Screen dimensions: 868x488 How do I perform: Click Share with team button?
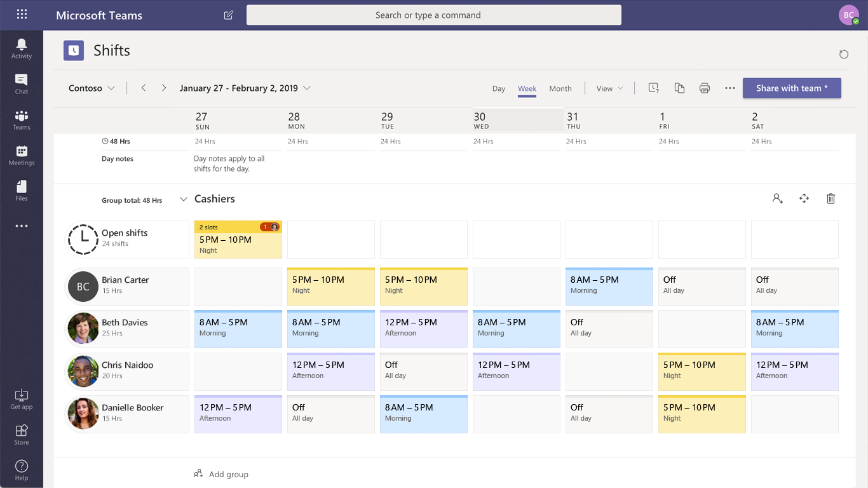tap(792, 88)
